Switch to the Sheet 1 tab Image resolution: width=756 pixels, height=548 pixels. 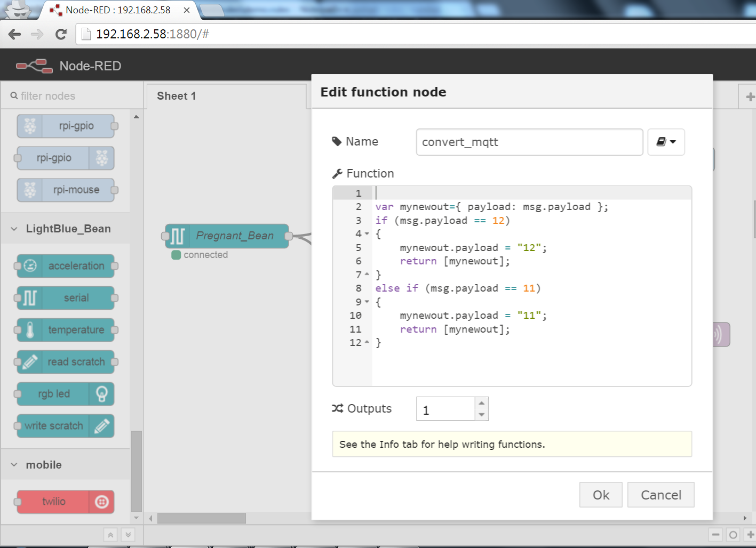tap(176, 96)
